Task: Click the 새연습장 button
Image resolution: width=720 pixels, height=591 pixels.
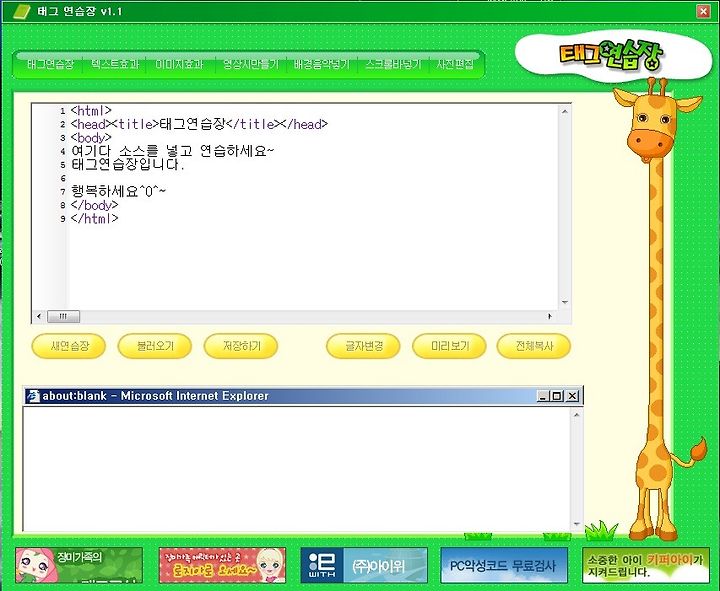Action: pos(69,346)
